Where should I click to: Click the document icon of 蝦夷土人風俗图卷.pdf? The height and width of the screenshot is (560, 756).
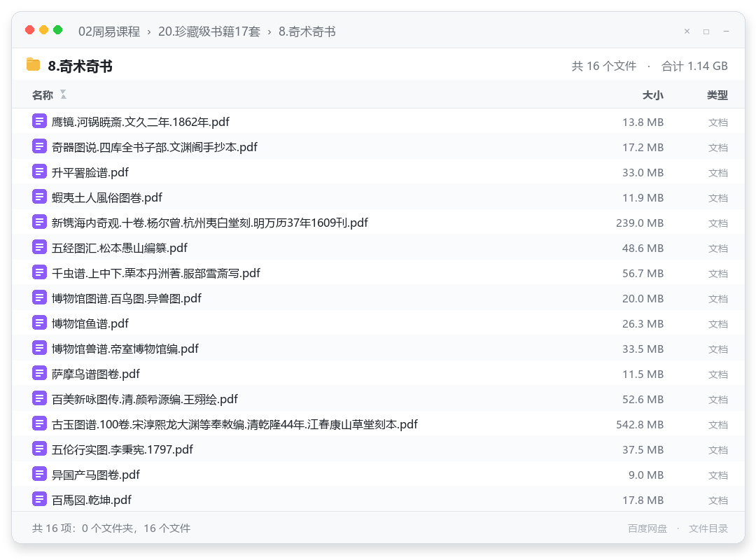point(39,197)
